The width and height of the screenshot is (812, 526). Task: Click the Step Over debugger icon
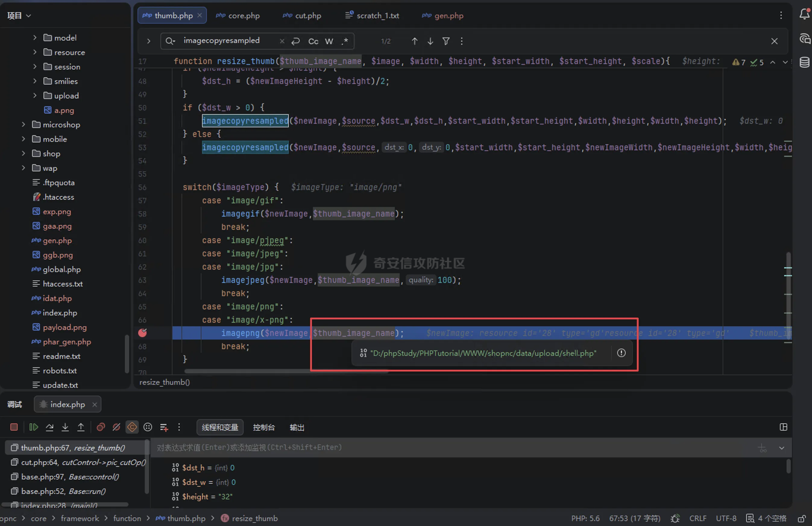coord(49,427)
